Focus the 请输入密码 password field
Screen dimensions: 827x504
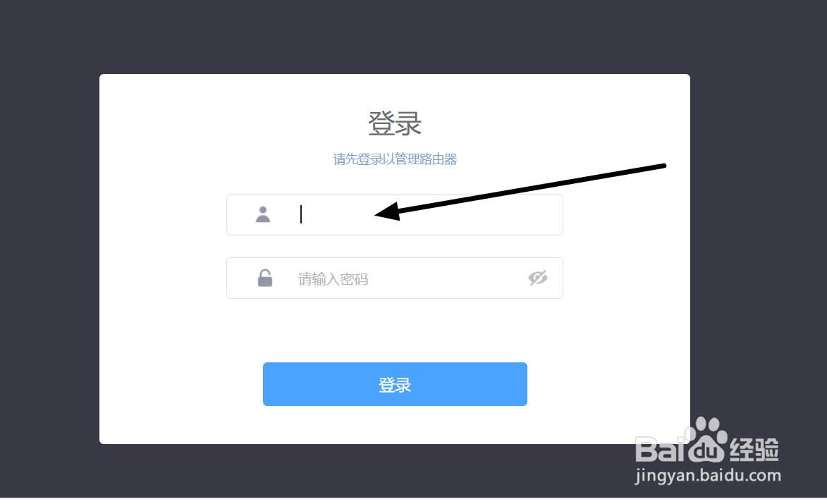pos(395,278)
